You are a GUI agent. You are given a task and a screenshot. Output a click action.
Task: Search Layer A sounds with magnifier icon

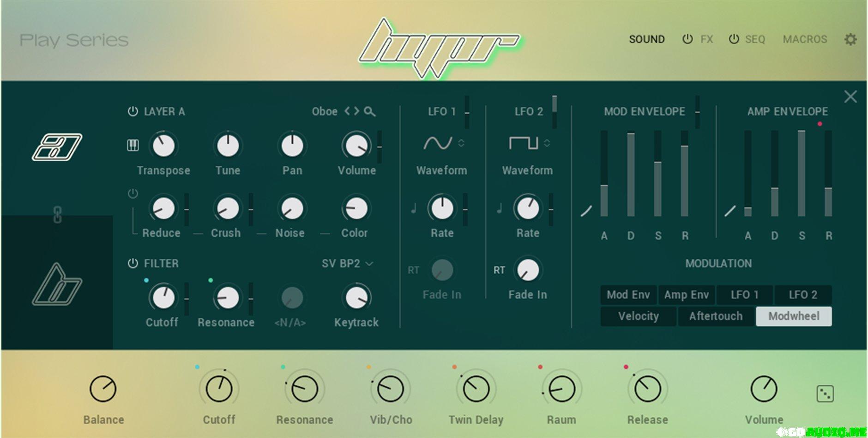pyautogui.click(x=369, y=111)
